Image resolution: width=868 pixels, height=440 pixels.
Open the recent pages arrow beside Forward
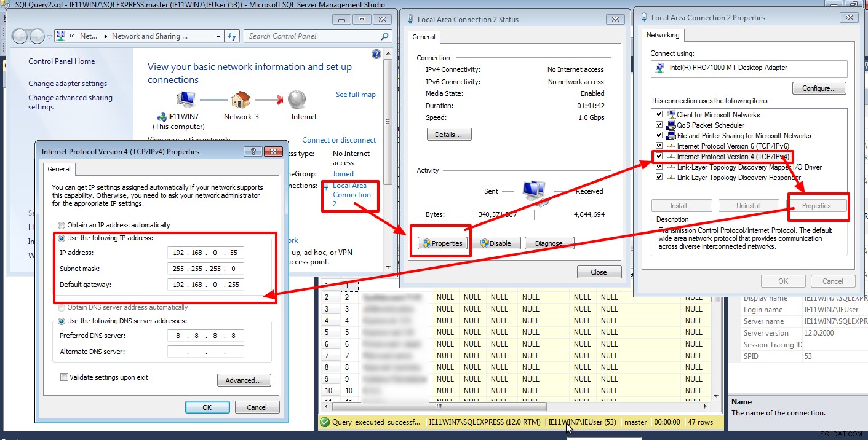[x=50, y=36]
